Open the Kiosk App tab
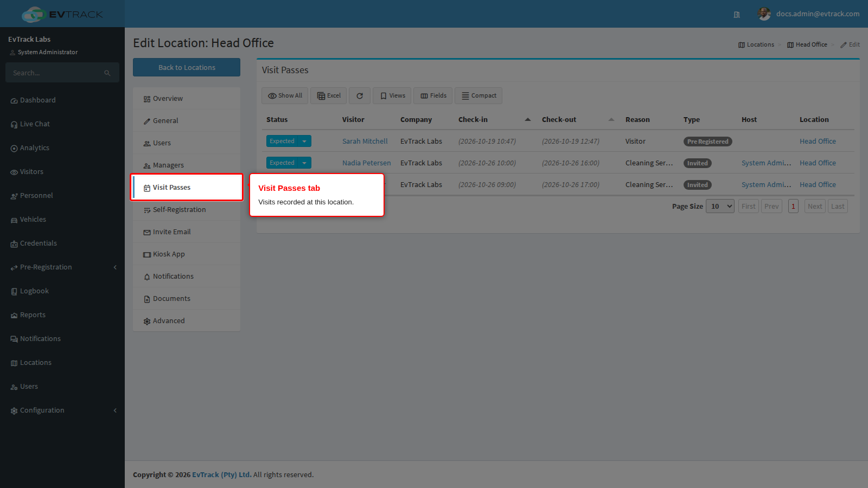868x488 pixels. [187, 254]
